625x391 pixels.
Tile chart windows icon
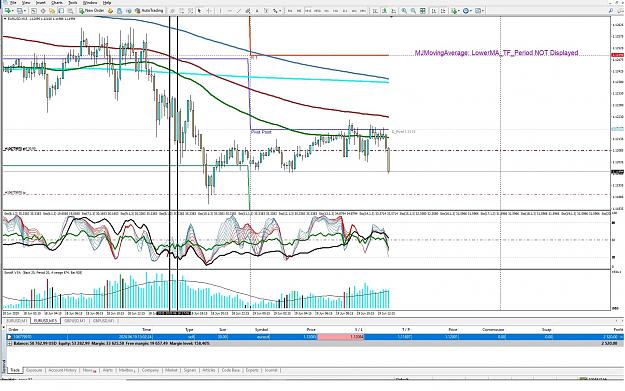click(423, 11)
